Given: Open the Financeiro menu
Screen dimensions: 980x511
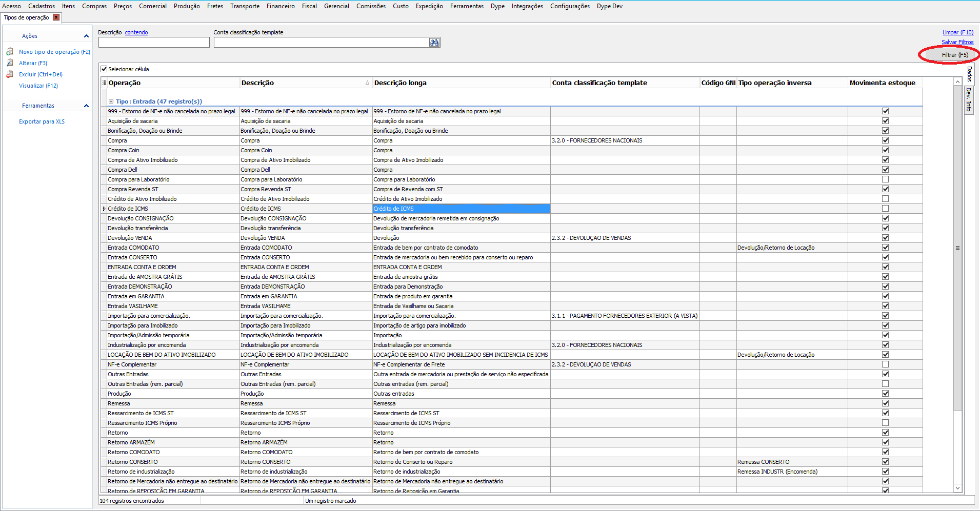Looking at the screenshot, I should pyautogui.click(x=281, y=6).
